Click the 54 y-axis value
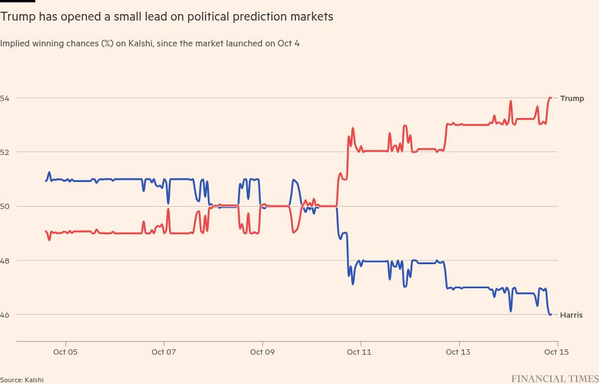This screenshot has height=384, width=599. (x=4, y=99)
